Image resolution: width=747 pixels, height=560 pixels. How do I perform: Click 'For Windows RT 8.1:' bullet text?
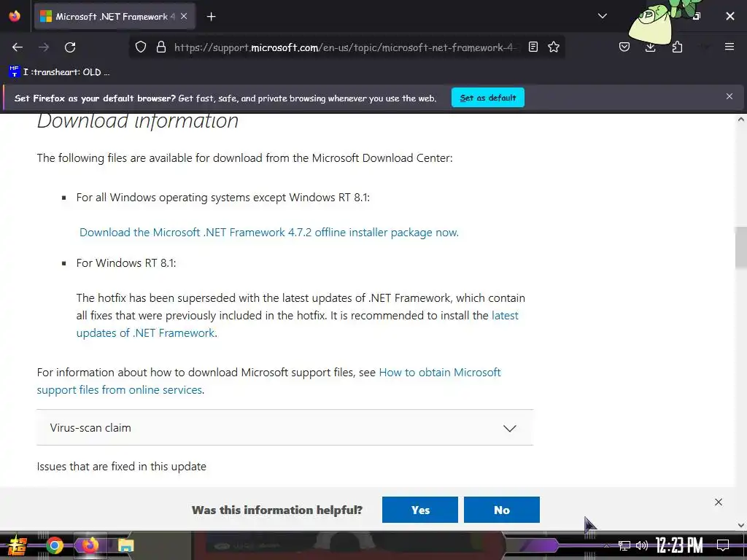(x=125, y=262)
